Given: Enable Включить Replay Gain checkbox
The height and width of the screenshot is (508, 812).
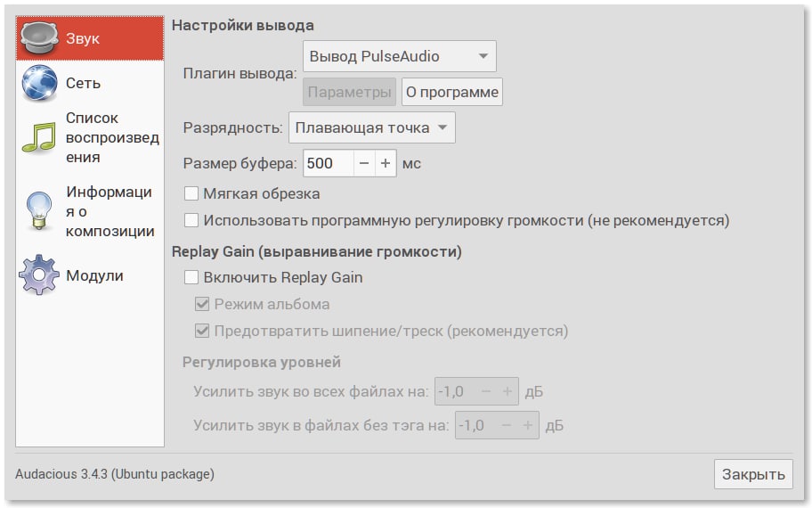Looking at the screenshot, I should pyautogui.click(x=191, y=277).
